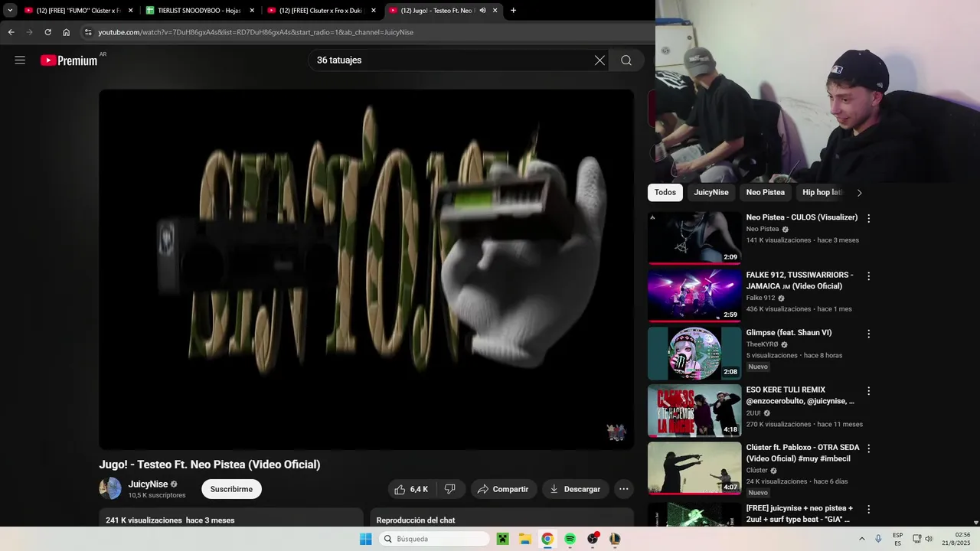Open Neo Pistea - CULOS thumbnail
The image size is (980, 551).
pyautogui.click(x=694, y=238)
